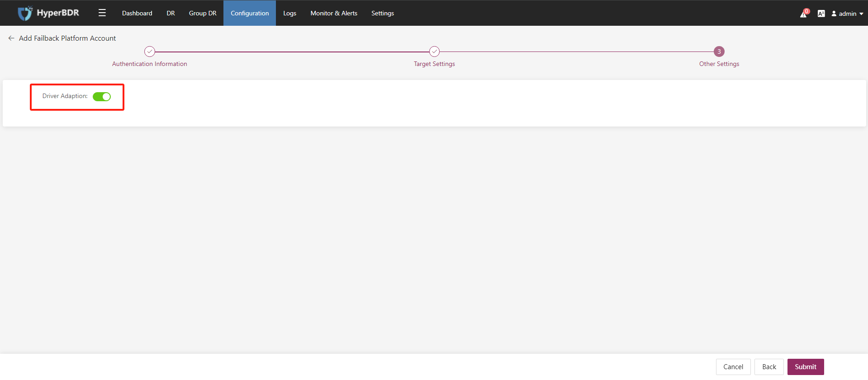Viewport: 868px width, 380px height.
Task: Select the Configuration menu tab
Action: pyautogui.click(x=250, y=13)
